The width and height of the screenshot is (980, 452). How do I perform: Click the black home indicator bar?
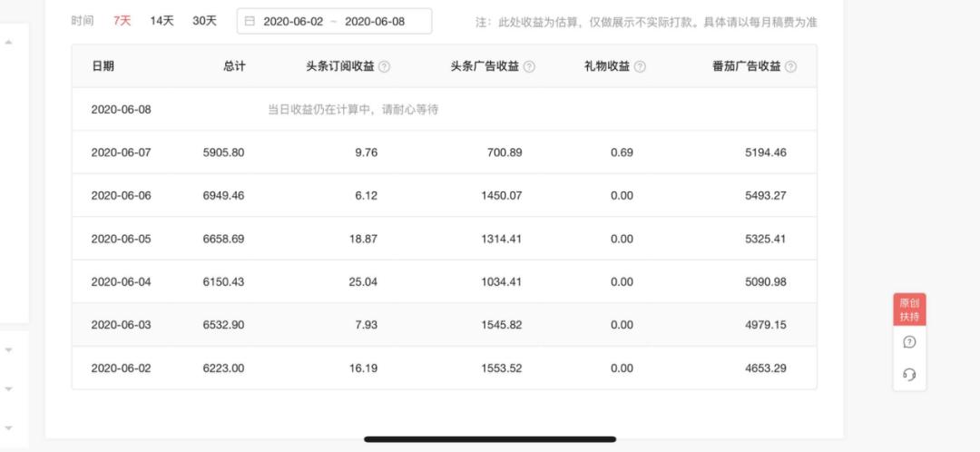pos(490,439)
